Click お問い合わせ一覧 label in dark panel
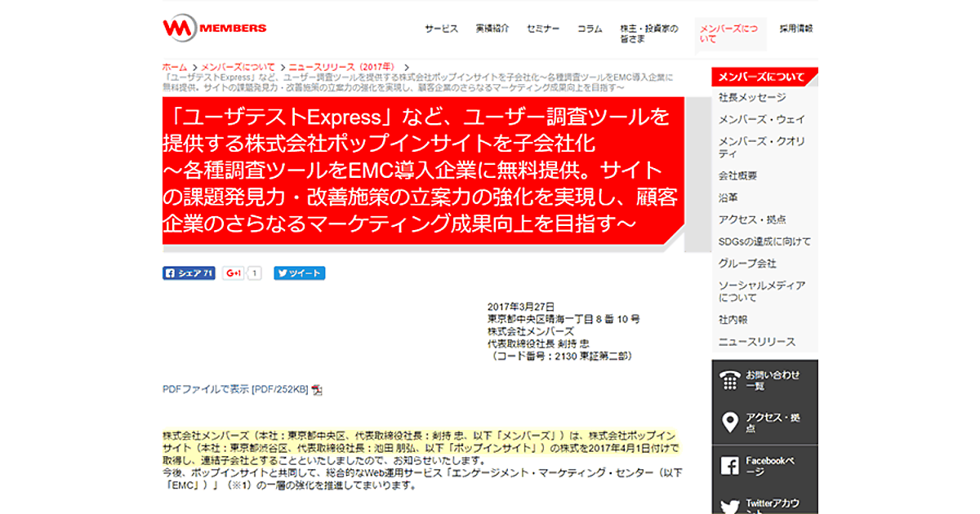 point(773,380)
